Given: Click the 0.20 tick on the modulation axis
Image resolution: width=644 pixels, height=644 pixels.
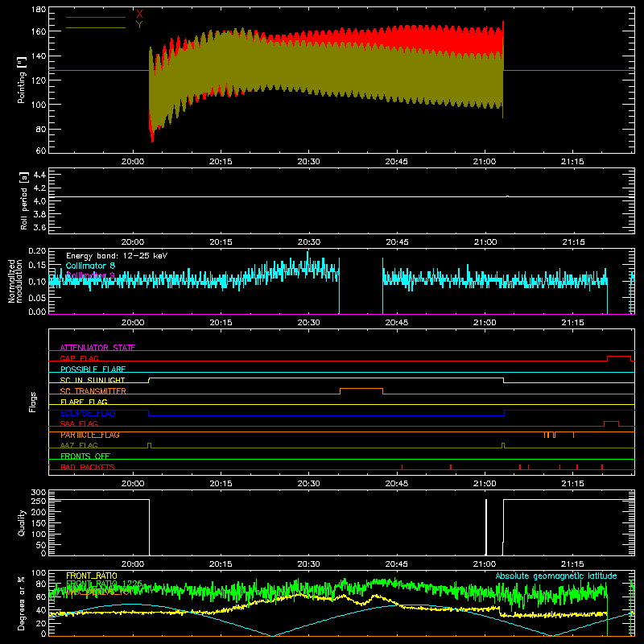Looking at the screenshot, I should click(x=37, y=250).
